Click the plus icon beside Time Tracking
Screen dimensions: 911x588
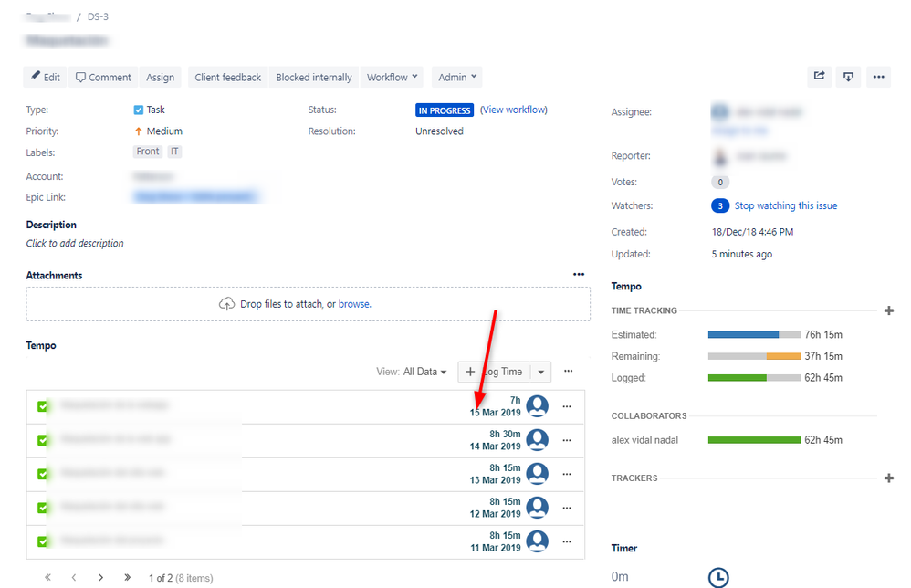pos(889,310)
